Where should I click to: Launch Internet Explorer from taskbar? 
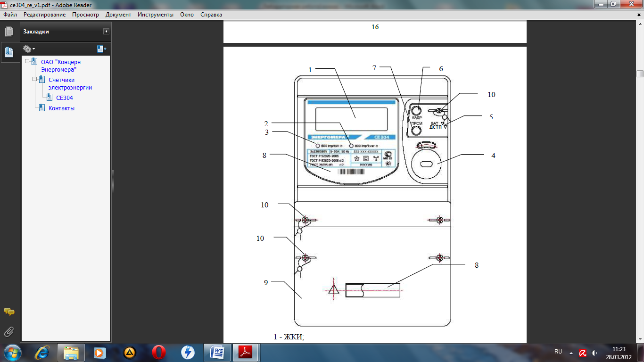tap(42, 352)
